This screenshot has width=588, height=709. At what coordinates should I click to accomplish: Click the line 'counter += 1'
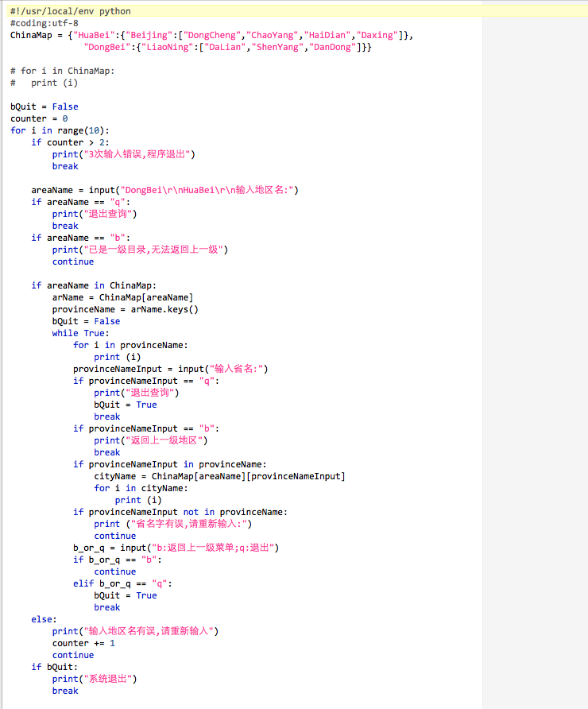click(83, 643)
